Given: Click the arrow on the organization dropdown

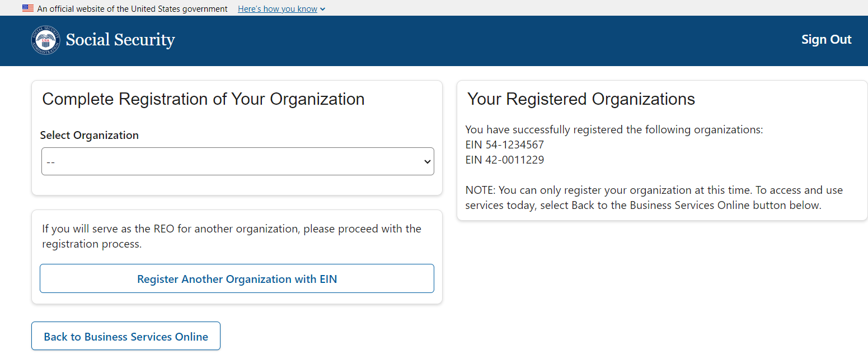Looking at the screenshot, I should [427, 162].
